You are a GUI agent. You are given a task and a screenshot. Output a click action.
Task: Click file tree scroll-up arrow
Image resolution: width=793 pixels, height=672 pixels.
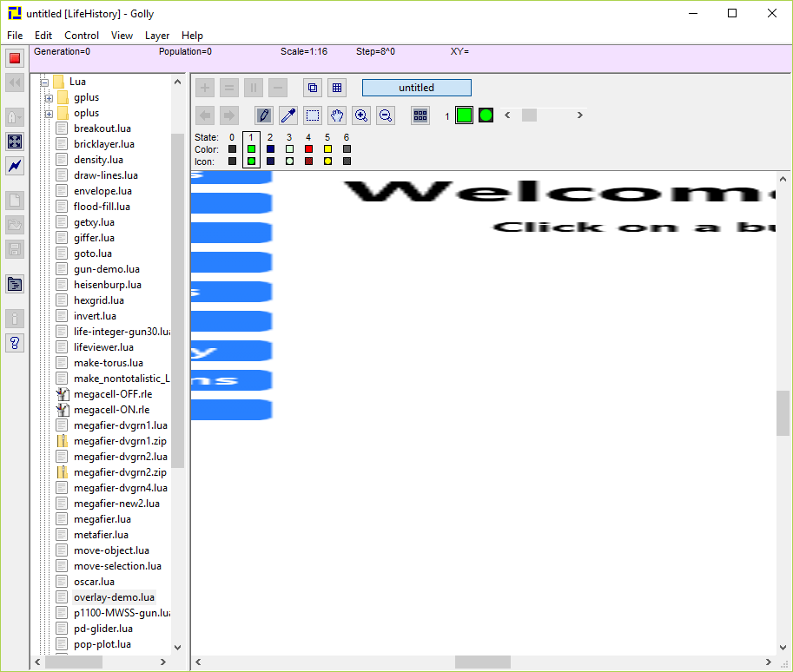(x=177, y=82)
